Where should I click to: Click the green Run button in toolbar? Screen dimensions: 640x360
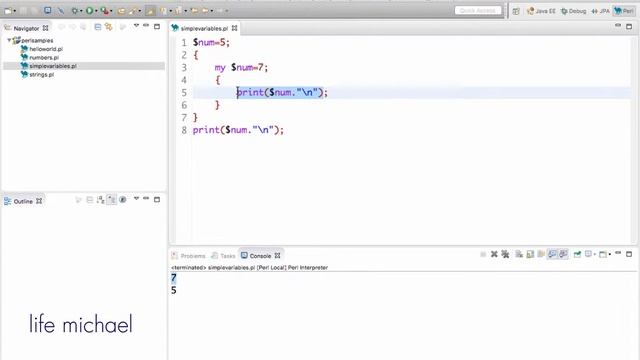89,11
